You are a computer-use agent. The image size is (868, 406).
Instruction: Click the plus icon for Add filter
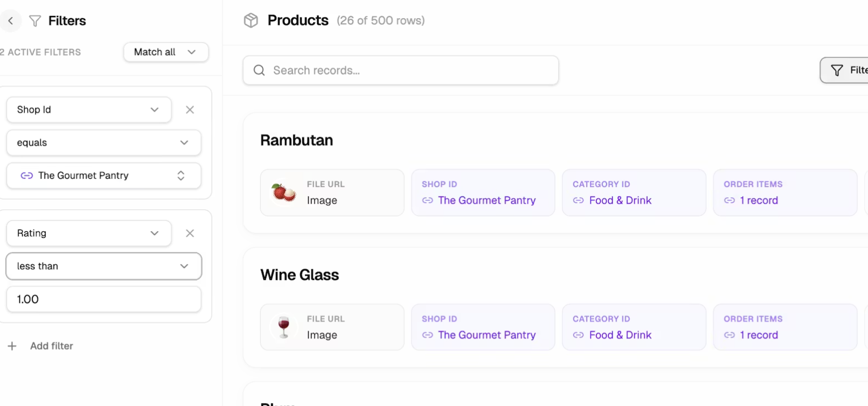tap(12, 346)
